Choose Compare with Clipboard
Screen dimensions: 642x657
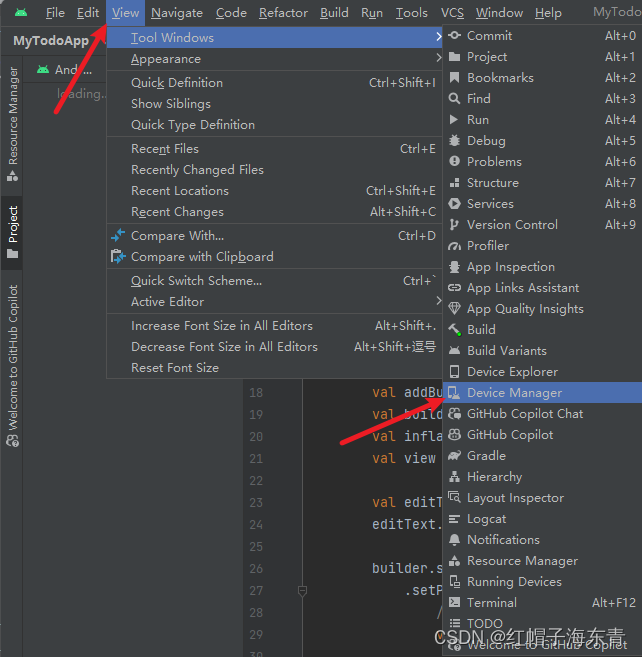[x=274, y=257]
